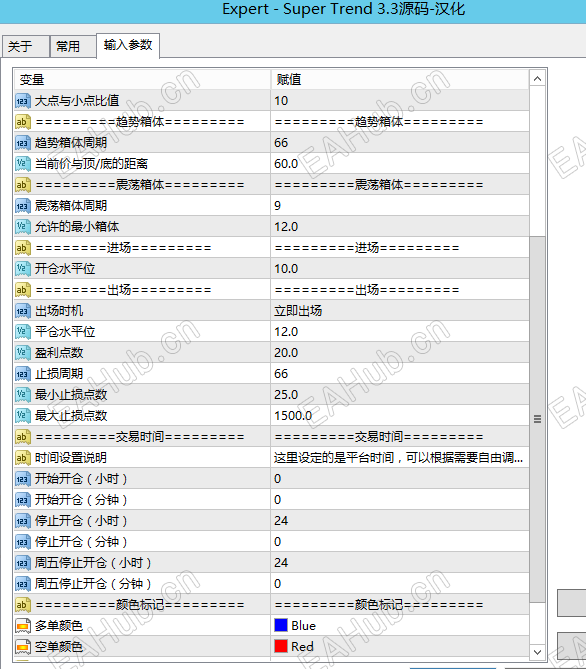Image resolution: width=586 pixels, height=669 pixels.
Task: Click the string icon beside the 进场 separator
Action: tap(23, 248)
